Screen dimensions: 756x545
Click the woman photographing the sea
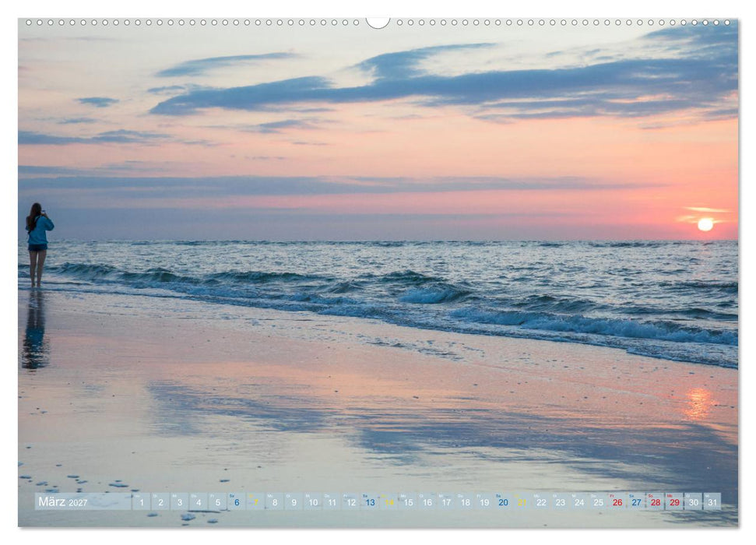coord(39,245)
